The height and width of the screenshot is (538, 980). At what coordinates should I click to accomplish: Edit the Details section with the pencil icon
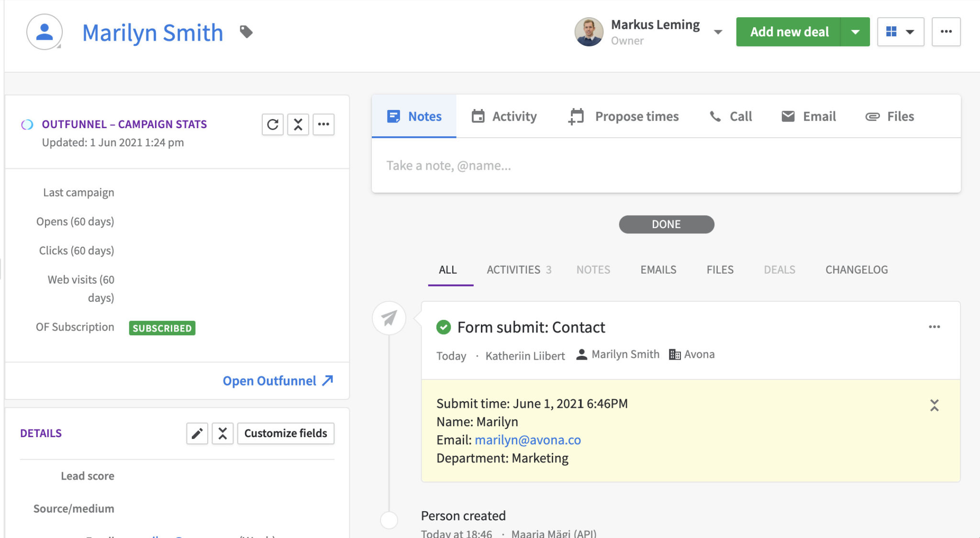tap(197, 433)
